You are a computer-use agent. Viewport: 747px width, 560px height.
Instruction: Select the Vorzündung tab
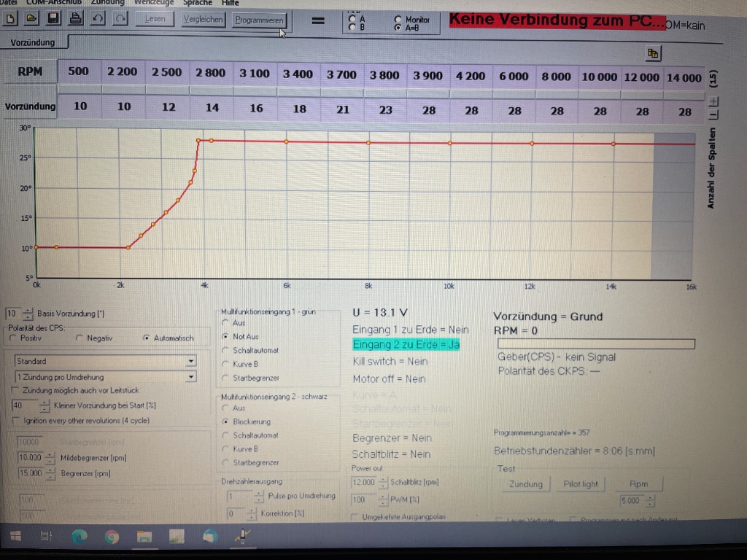point(33,43)
